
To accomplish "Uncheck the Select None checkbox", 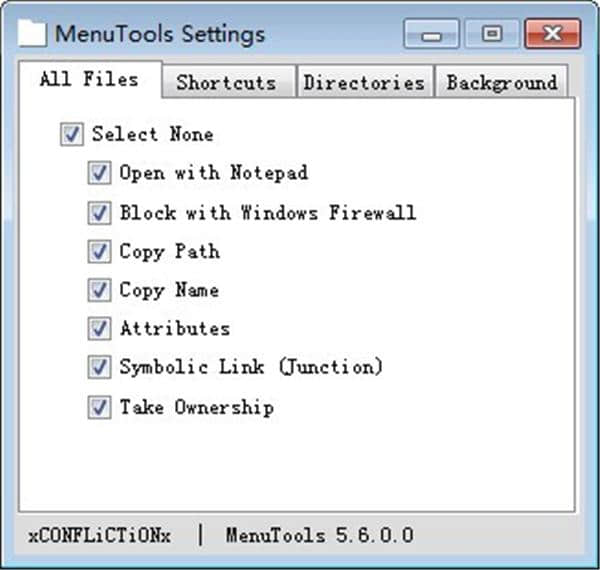I will pos(70,135).
